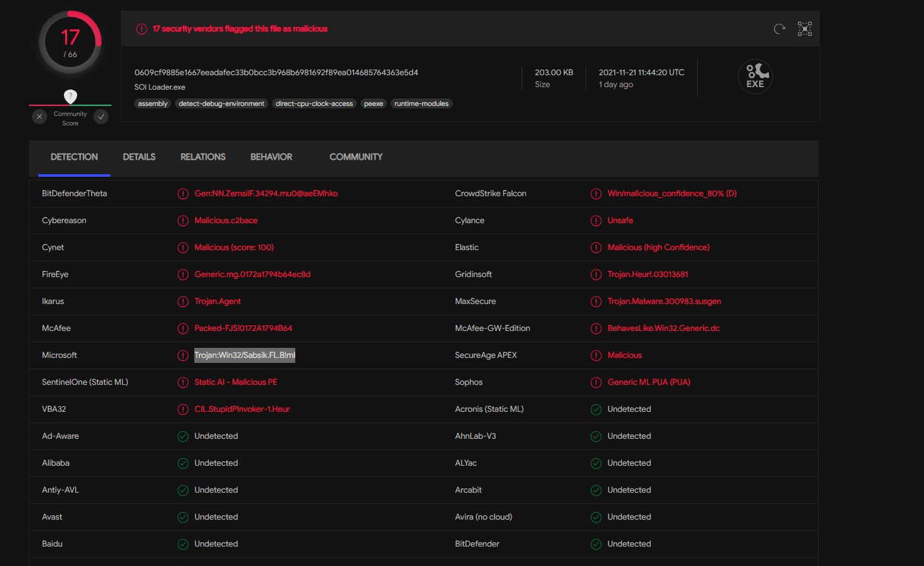Click the direct-cpu-clock-access tag
Screen dimensions: 924x566
pyautogui.click(x=314, y=103)
